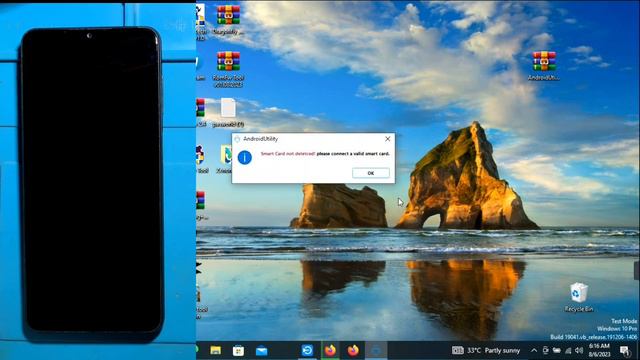
Task: Click the blue info icon in dialog
Action: [244, 157]
